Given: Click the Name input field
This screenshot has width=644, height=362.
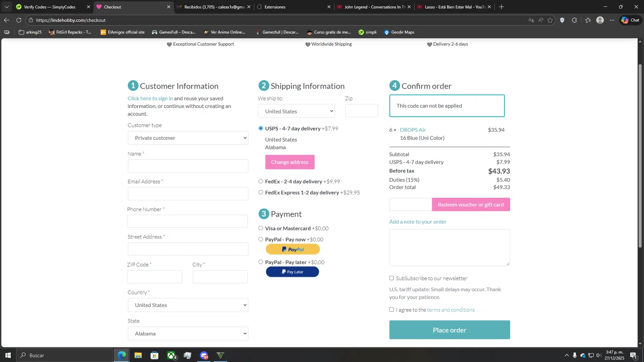Looking at the screenshot, I should click(x=188, y=166).
